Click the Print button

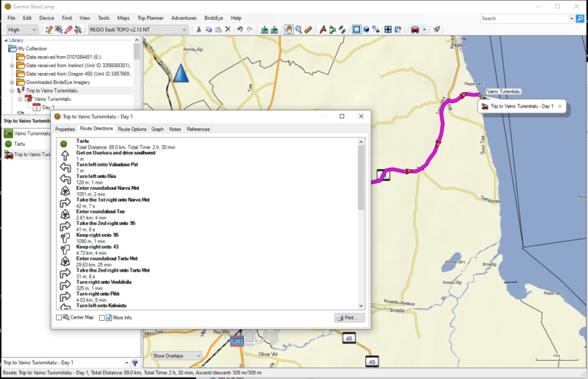click(x=349, y=318)
